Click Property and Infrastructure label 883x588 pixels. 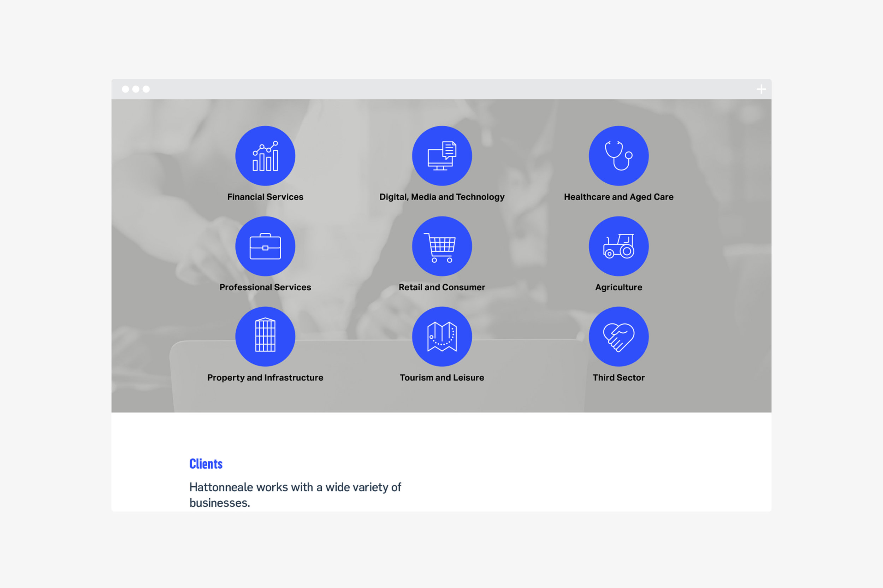pyautogui.click(x=265, y=378)
